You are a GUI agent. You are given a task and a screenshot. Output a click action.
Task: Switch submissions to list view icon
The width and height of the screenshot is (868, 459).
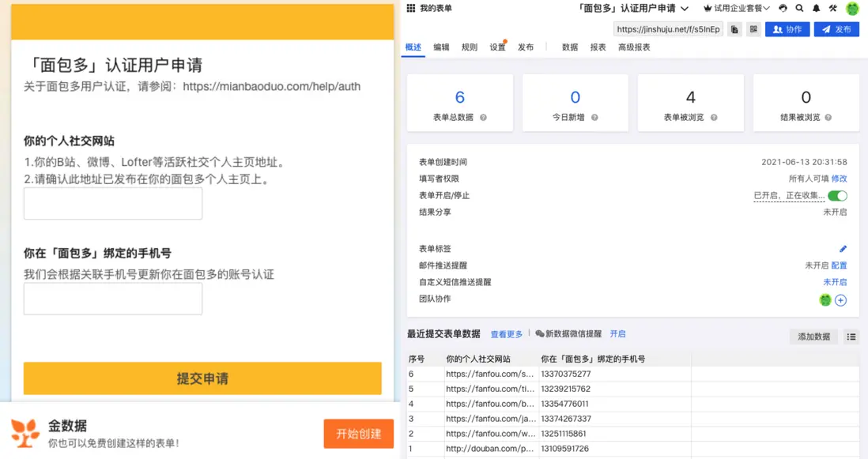point(851,337)
